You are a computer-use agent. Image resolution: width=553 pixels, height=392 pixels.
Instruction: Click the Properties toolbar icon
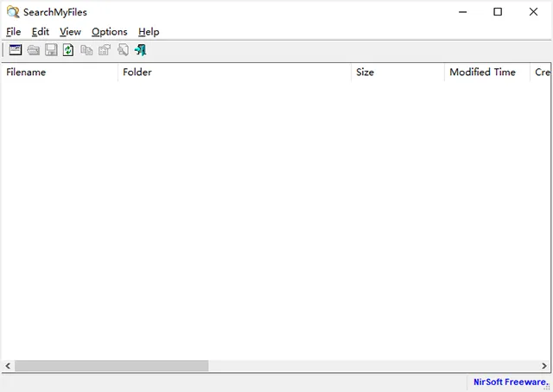point(105,50)
